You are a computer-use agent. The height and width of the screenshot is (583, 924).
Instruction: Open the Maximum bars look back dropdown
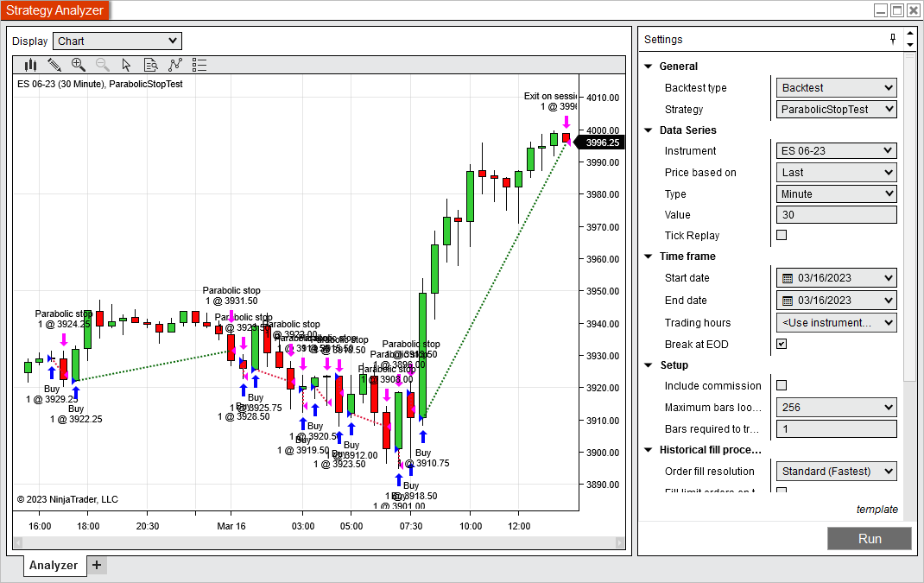836,408
